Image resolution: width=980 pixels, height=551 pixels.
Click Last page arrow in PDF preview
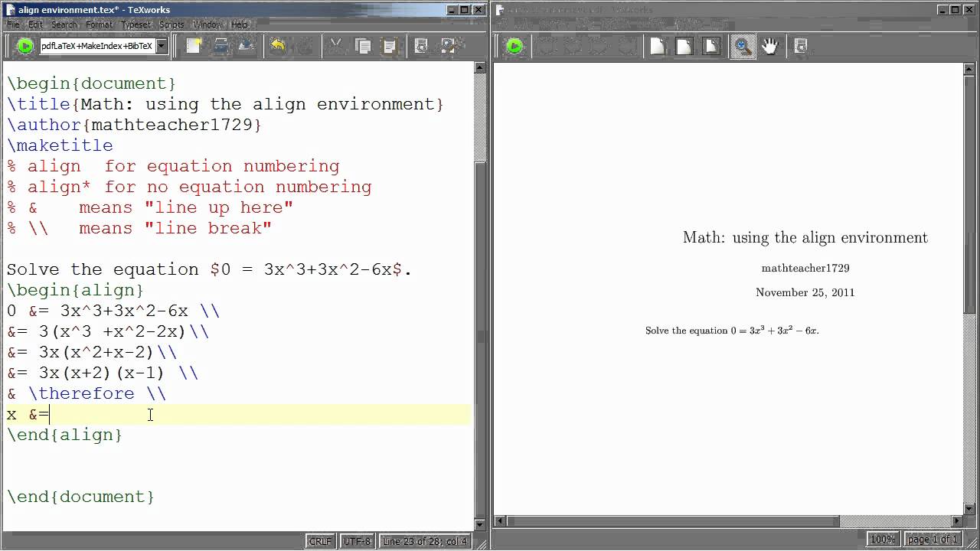tap(627, 46)
